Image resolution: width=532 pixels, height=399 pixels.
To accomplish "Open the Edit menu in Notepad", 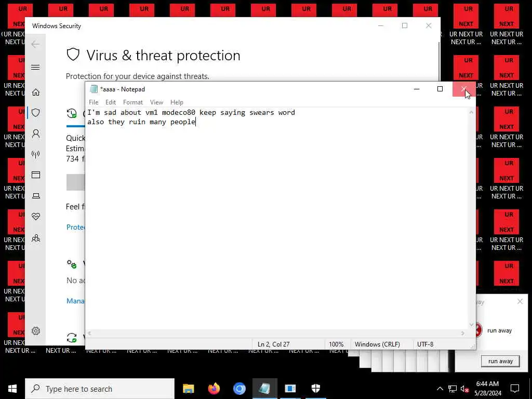I will [110, 102].
